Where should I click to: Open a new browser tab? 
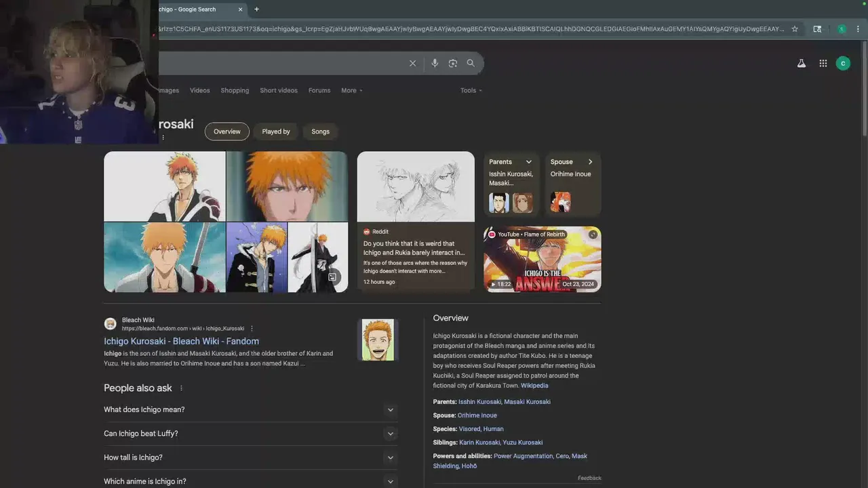click(256, 9)
